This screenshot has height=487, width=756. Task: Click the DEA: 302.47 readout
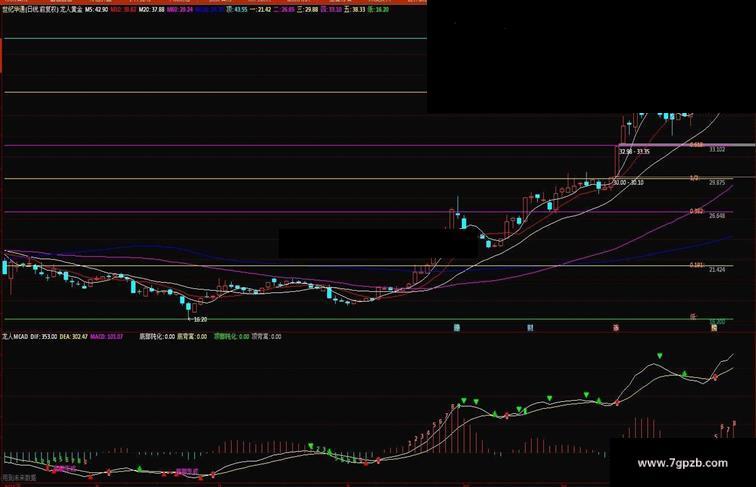coord(74,337)
